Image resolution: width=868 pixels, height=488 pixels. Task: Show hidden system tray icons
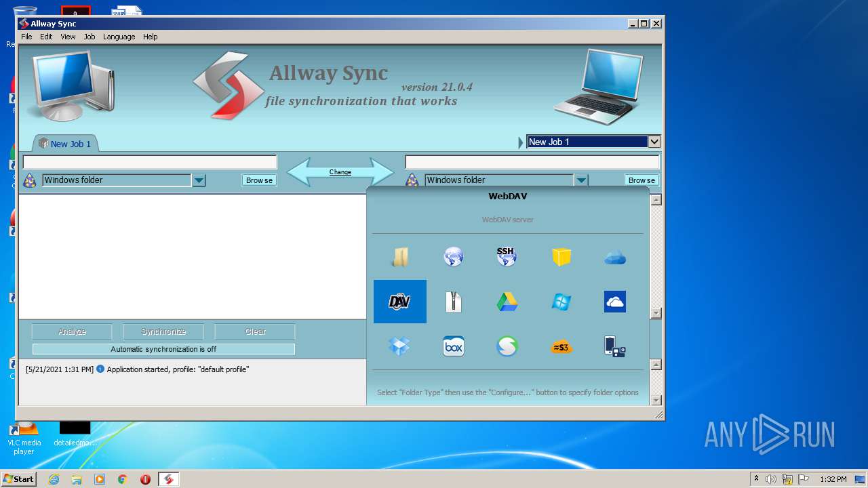[x=756, y=479]
